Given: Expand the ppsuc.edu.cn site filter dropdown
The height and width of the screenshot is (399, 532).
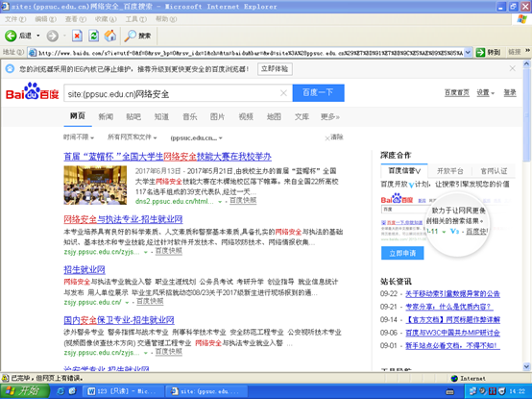Looking at the screenshot, I should [197, 137].
